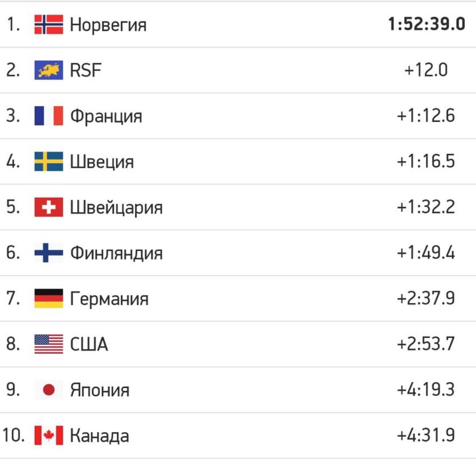Click the Sweden flag icon

pos(49,161)
